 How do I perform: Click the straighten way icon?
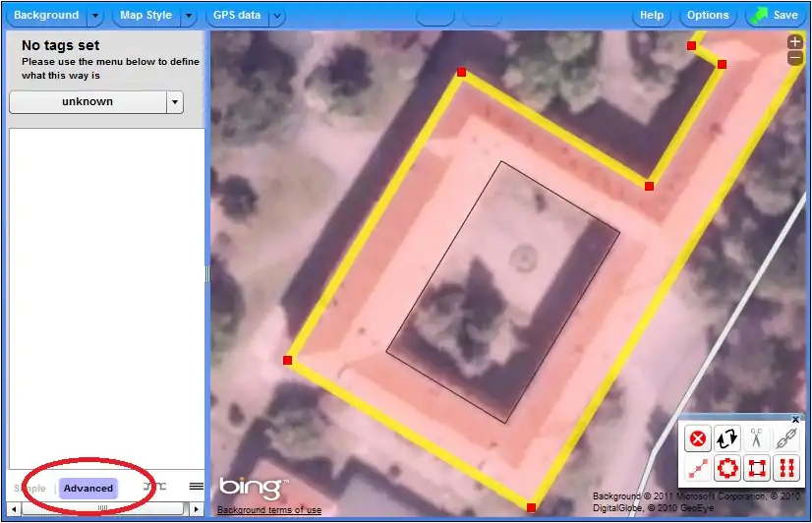(697, 467)
